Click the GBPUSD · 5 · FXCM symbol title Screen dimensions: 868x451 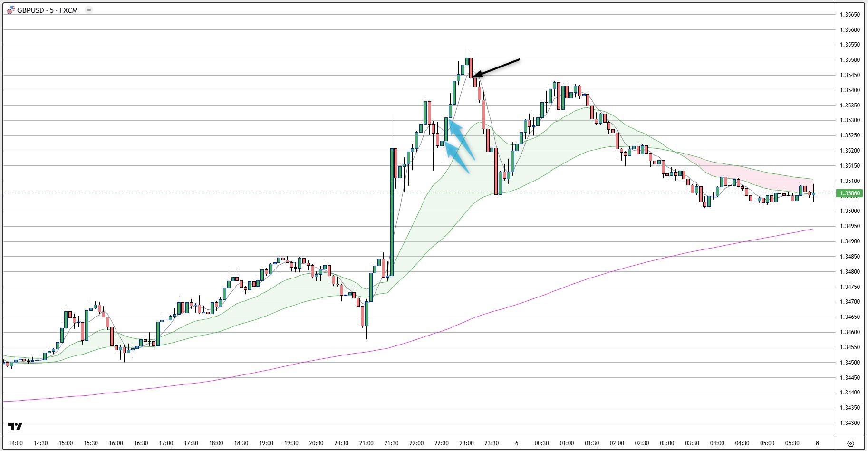47,10
